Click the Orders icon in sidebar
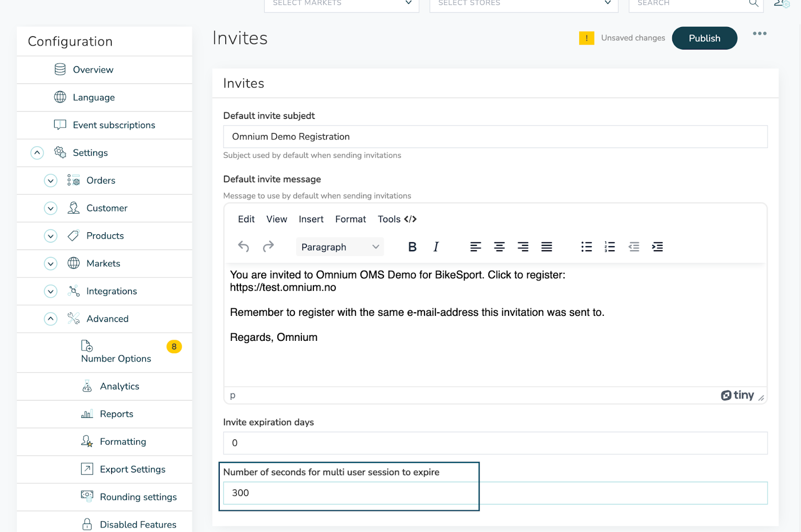The height and width of the screenshot is (532, 801). 74,180
